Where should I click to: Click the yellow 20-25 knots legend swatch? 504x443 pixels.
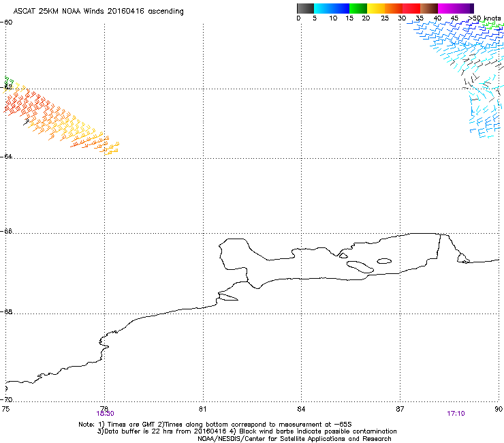(x=376, y=8)
